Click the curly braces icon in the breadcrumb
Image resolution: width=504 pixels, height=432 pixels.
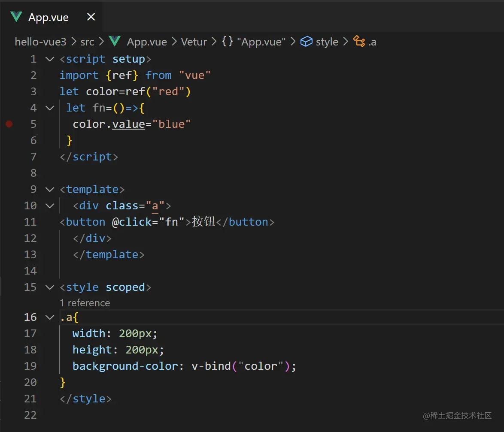227,42
